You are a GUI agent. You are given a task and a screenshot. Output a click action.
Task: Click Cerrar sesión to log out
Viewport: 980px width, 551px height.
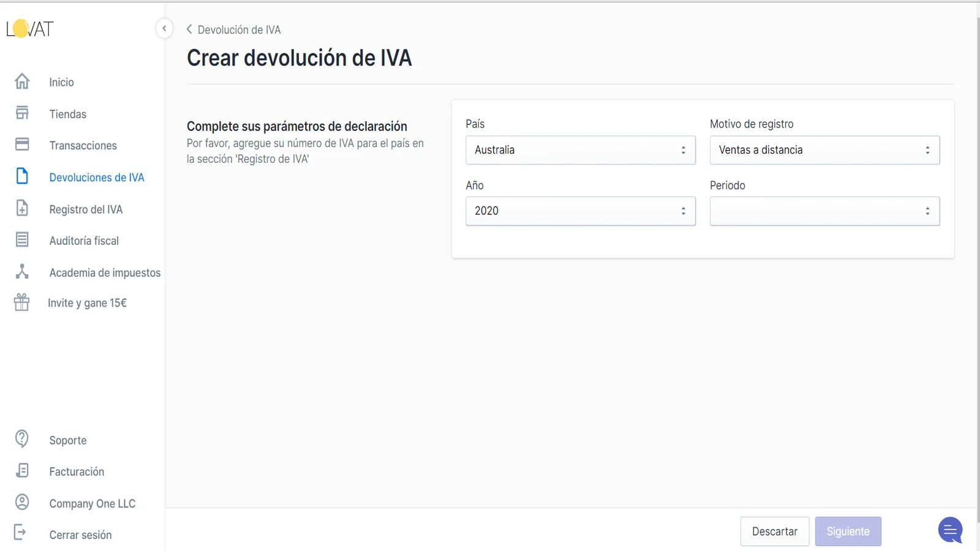(80, 535)
